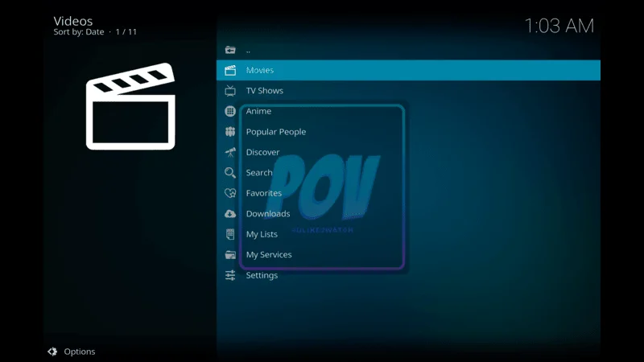
Task: Click the Search magnifying glass icon
Action: click(230, 173)
